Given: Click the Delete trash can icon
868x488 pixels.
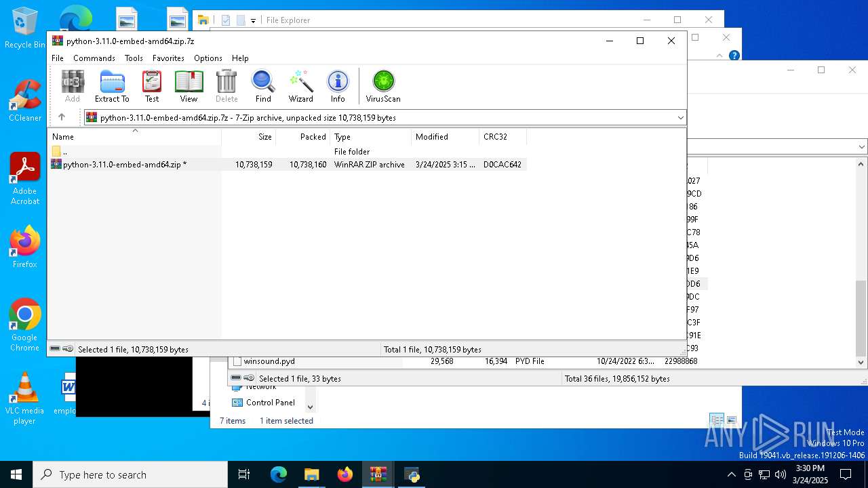Looking at the screenshot, I should pos(226,87).
